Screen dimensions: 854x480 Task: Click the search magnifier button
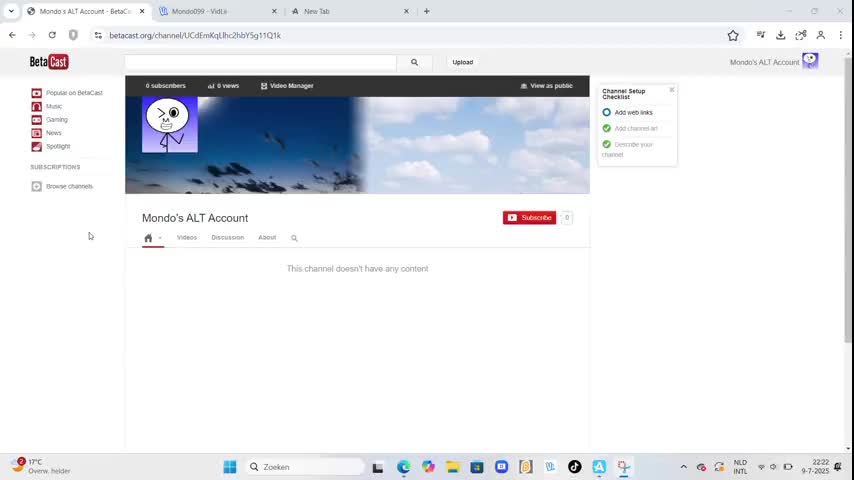click(x=414, y=62)
